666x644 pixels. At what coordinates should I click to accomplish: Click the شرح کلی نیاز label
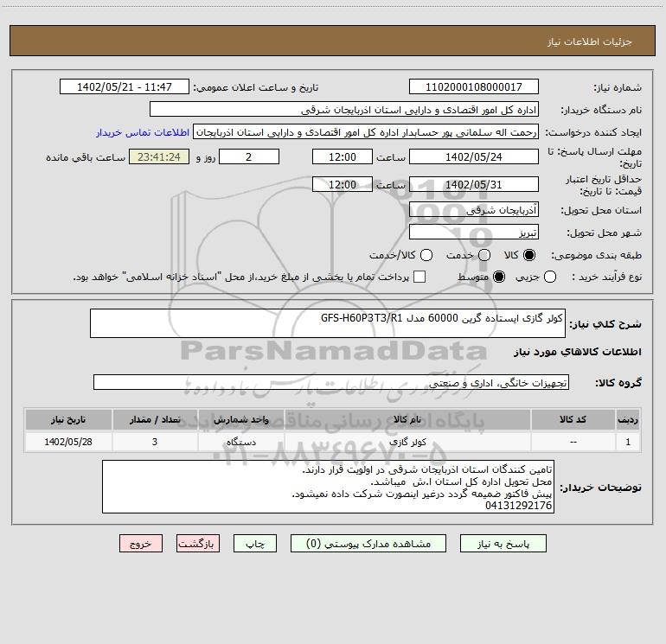(x=605, y=324)
